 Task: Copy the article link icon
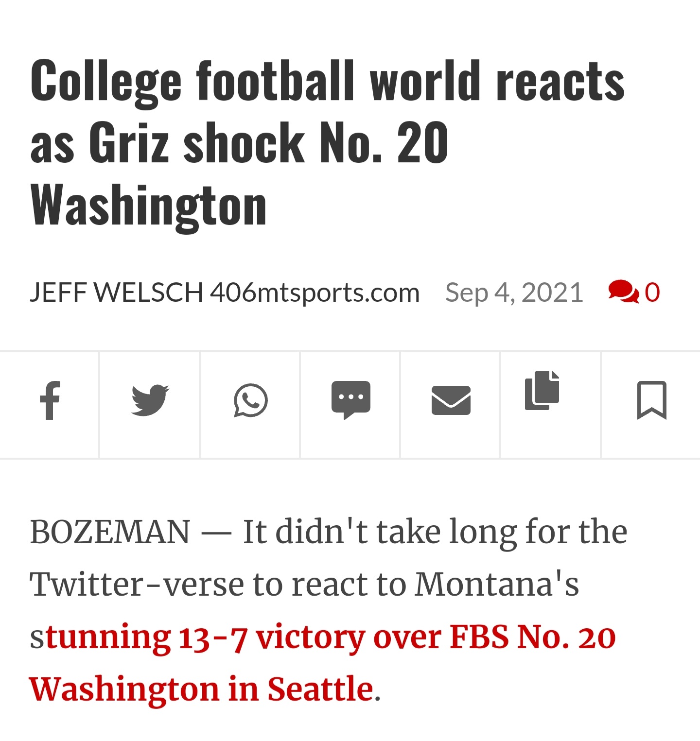click(542, 391)
